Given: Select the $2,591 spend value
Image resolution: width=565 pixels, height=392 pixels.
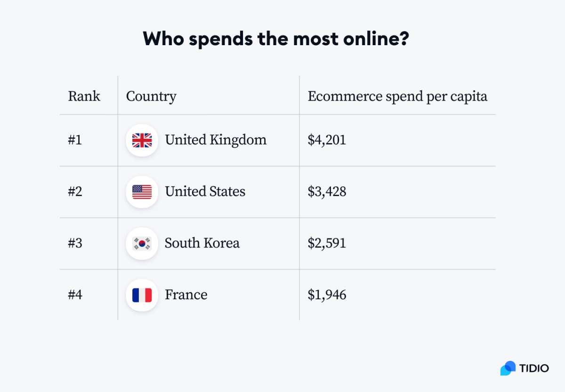Looking at the screenshot, I should click(327, 243).
